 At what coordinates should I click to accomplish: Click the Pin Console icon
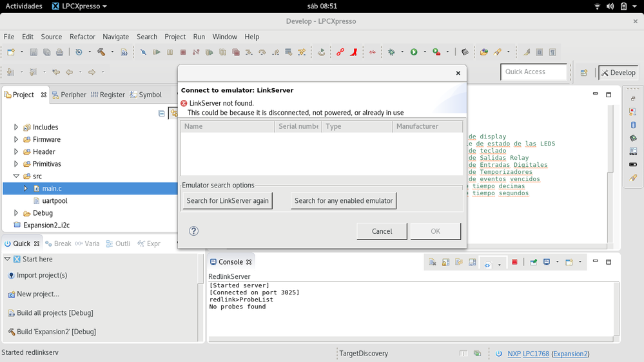[534, 262]
